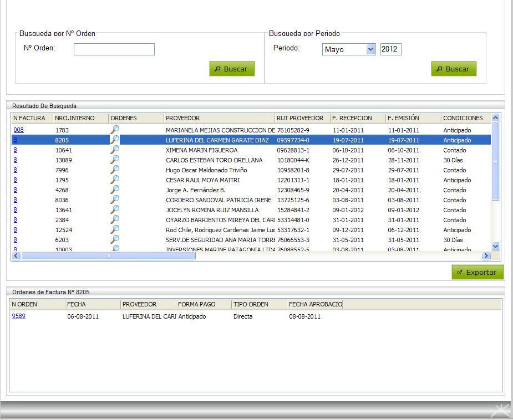Sort by CONDICIONES column header
Image resolution: width=513 pixels, height=420 pixels.
(466, 118)
